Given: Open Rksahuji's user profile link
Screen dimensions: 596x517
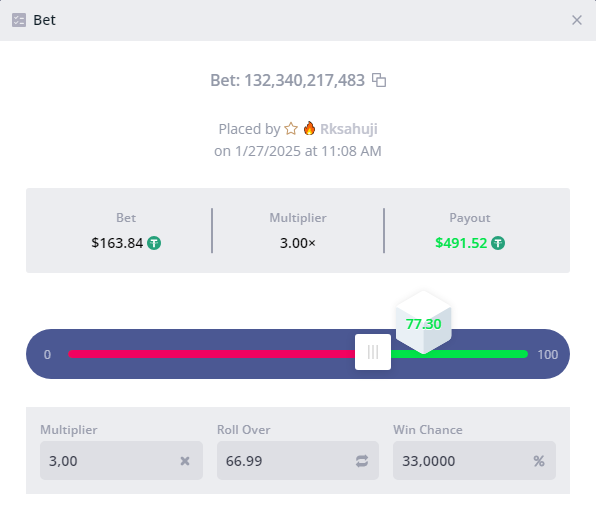Looking at the screenshot, I should click(x=349, y=129).
